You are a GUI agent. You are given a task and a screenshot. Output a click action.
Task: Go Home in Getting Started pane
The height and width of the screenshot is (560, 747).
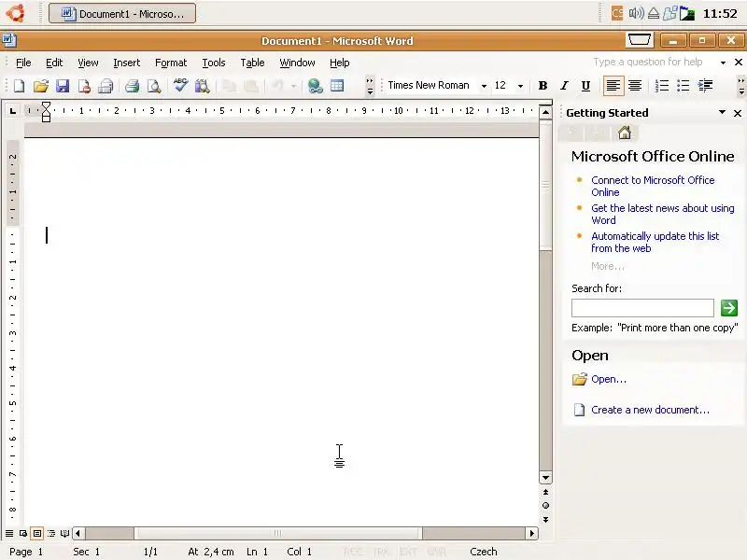point(624,133)
